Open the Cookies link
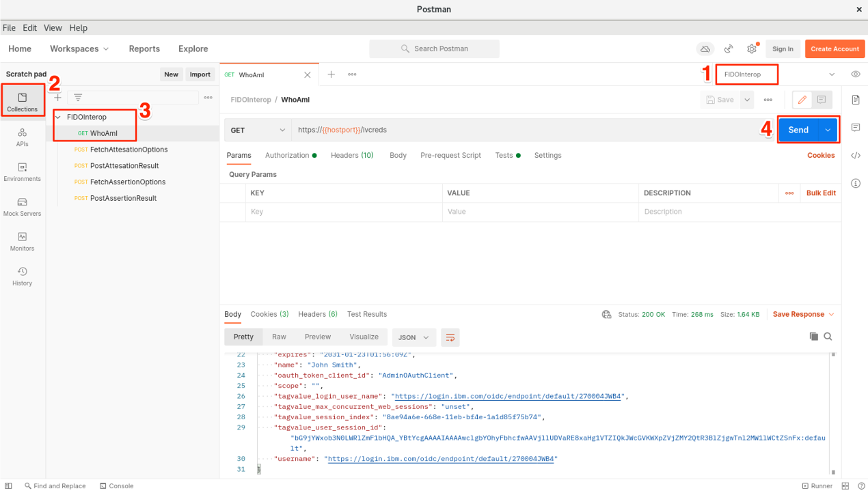The width and height of the screenshot is (868, 493). point(821,156)
